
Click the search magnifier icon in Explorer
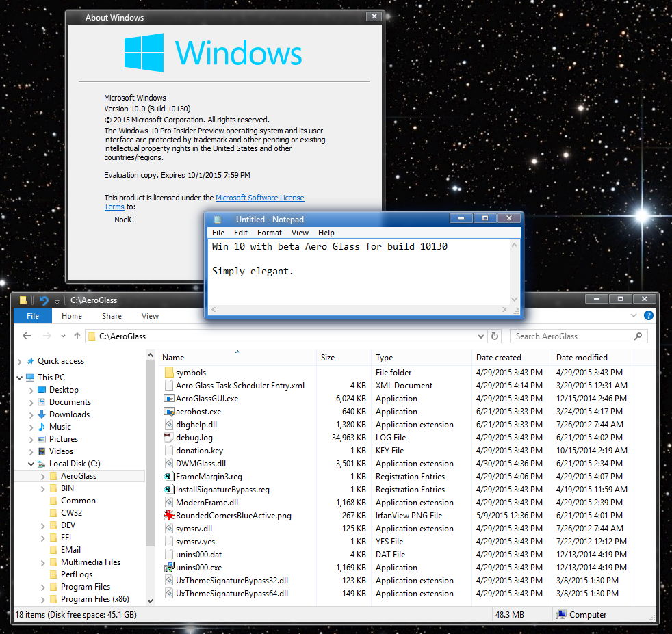click(638, 336)
